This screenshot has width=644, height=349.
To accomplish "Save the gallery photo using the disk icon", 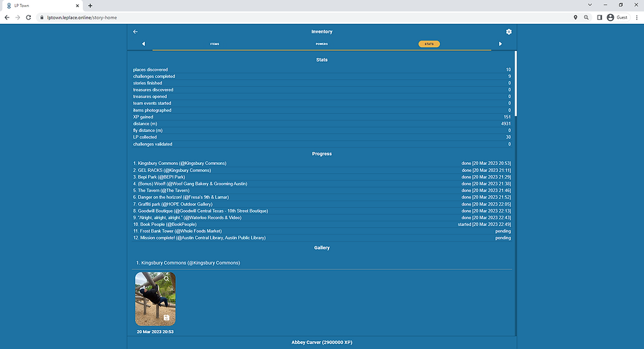I will [166, 318].
